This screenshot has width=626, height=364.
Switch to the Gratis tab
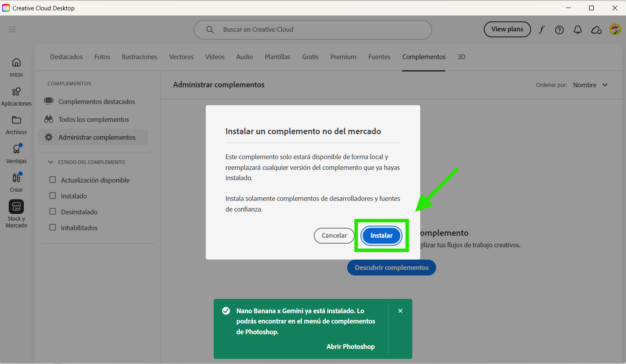coord(310,57)
